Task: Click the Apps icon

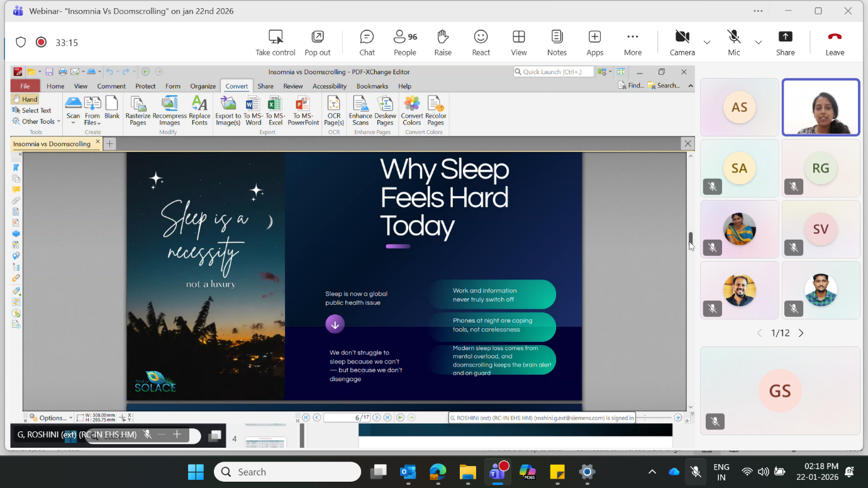Action: [594, 43]
